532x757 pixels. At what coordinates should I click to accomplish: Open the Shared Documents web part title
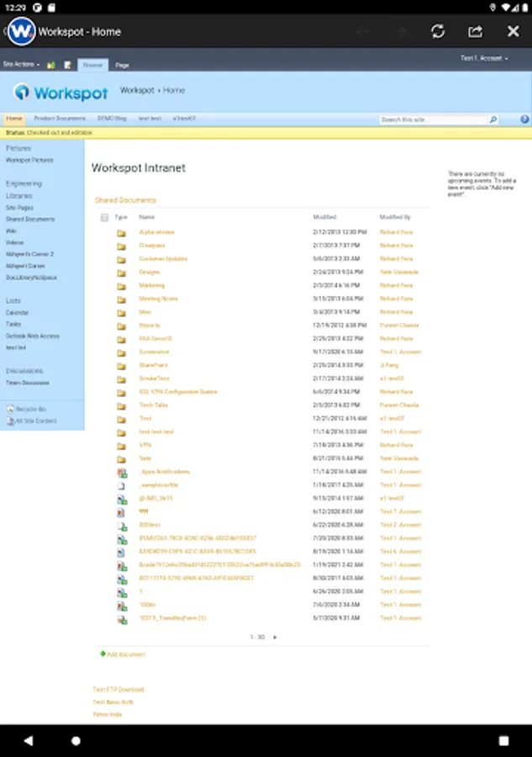point(125,200)
